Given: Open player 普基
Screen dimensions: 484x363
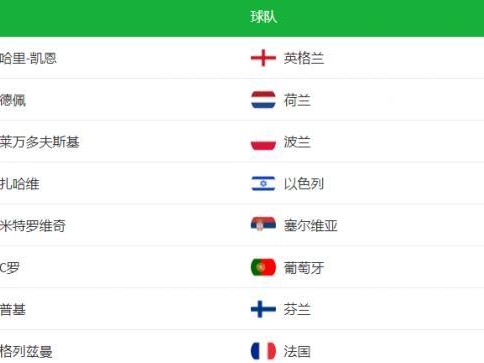Looking at the screenshot, I should coord(13,309).
